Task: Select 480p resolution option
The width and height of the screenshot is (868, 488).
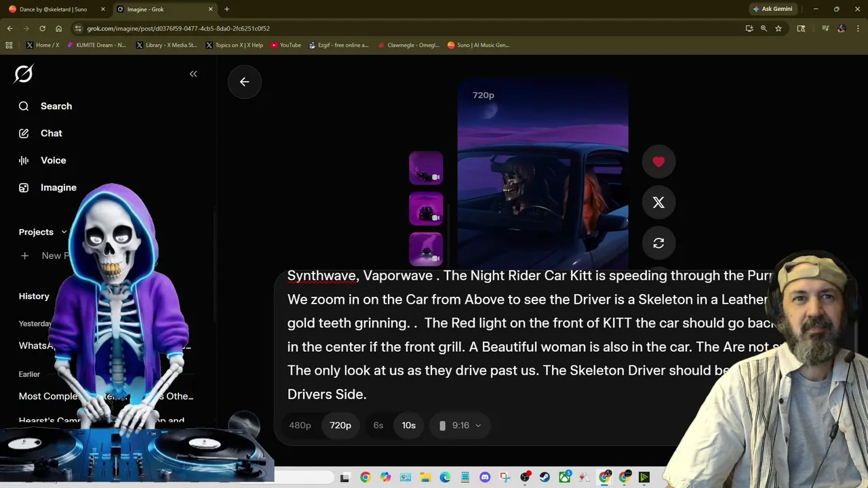Action: click(x=300, y=425)
